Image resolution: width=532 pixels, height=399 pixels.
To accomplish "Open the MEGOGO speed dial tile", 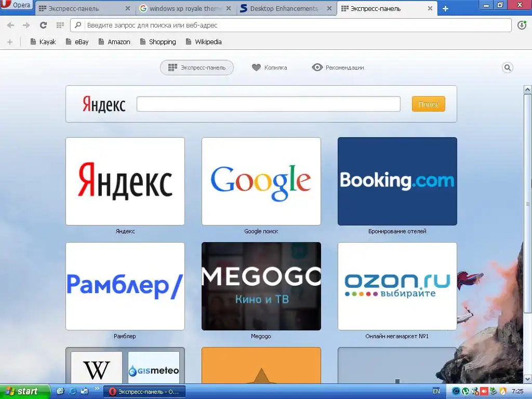I will click(x=261, y=286).
